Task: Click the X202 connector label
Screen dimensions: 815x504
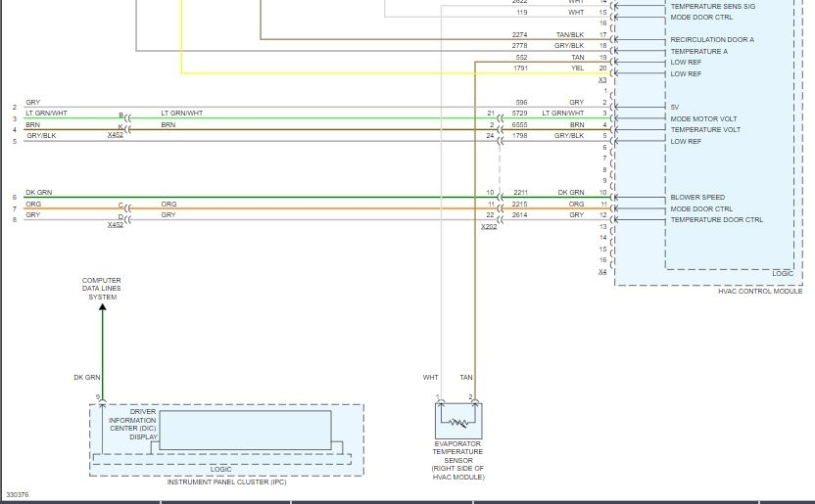Action: [x=488, y=227]
